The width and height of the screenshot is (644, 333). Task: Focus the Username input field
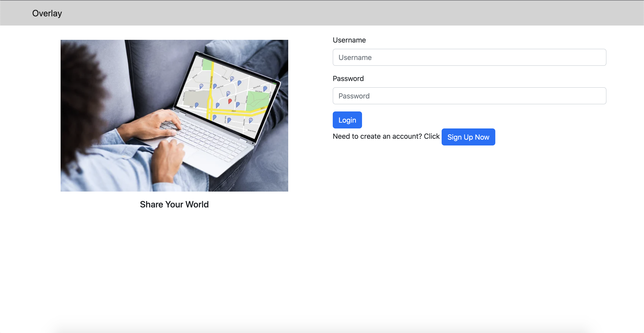469,57
